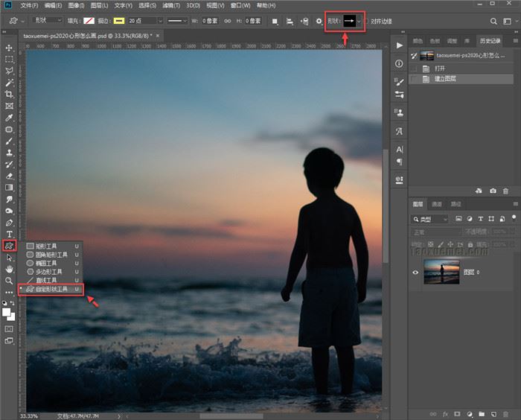The width and height of the screenshot is (521, 420).
Task: Toggle adjustment layer filter icon
Action: click(470, 219)
